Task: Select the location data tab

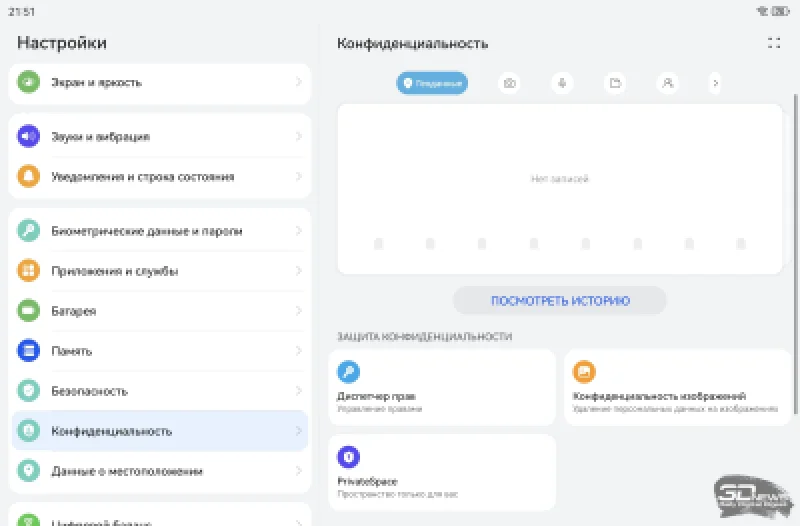Action: click(x=432, y=83)
